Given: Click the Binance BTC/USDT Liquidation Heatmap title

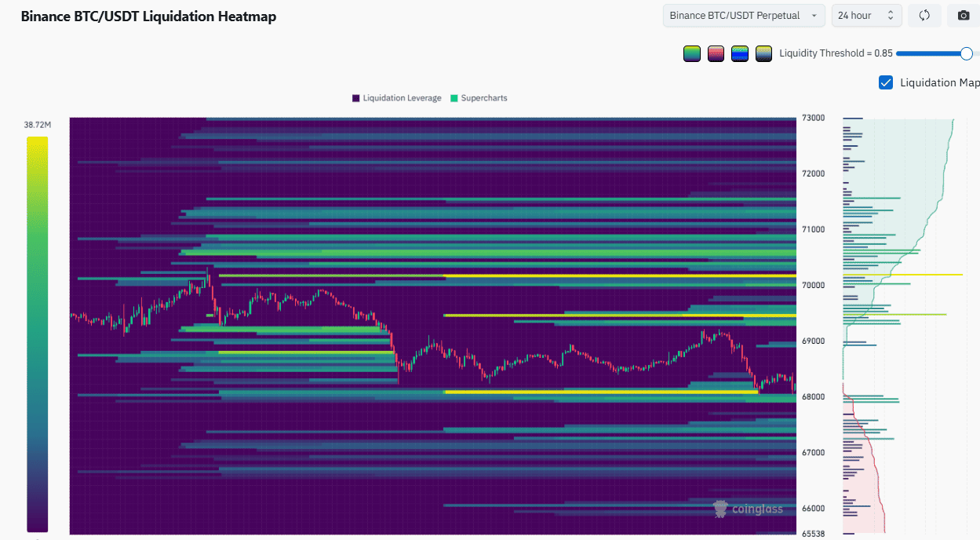Looking at the screenshot, I should coord(148,16).
